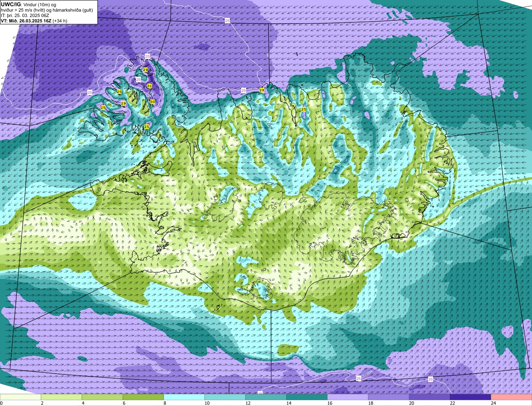Click the 12–14 m/s teal legend swatch
The height and width of the screenshot is (406, 532).
tap(266, 397)
